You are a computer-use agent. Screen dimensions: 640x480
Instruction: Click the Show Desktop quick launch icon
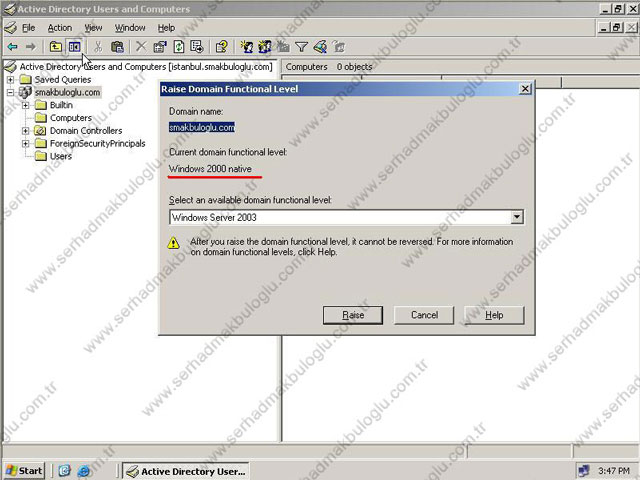(x=64, y=471)
